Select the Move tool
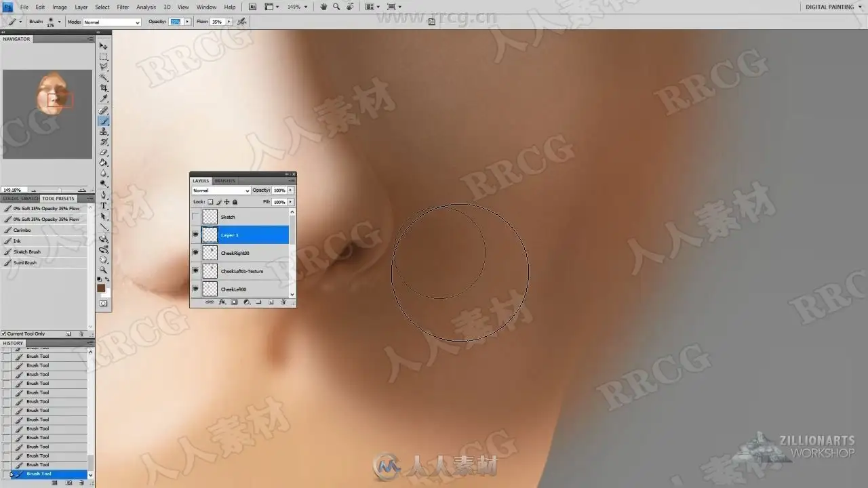Image resolution: width=868 pixels, height=488 pixels. pyautogui.click(x=104, y=46)
